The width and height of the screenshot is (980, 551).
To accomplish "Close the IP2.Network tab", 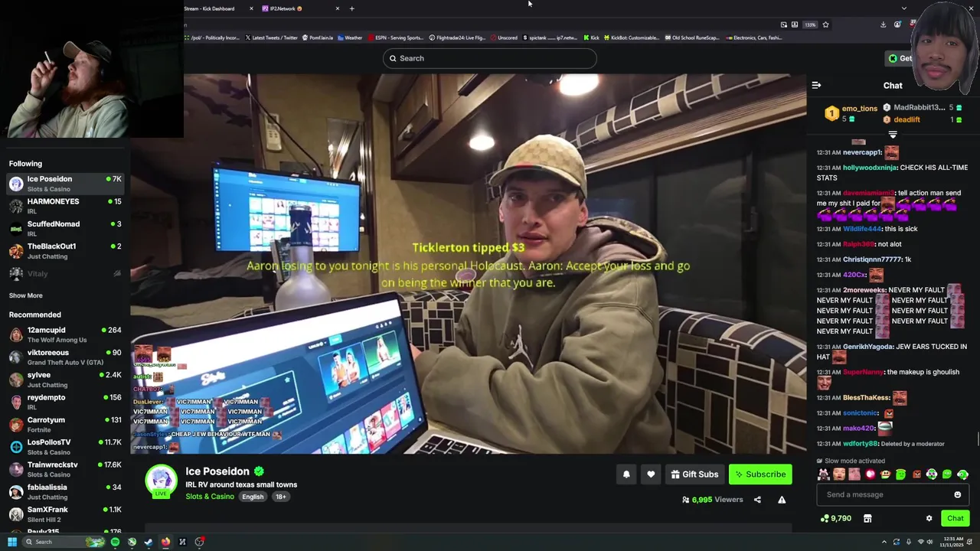I will [337, 8].
